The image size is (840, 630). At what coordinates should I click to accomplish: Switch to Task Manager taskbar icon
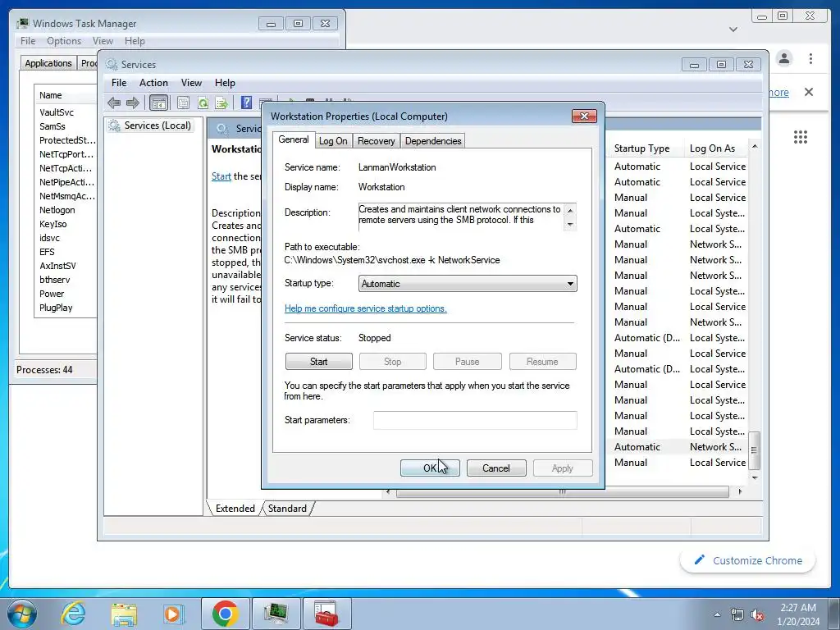point(276,614)
